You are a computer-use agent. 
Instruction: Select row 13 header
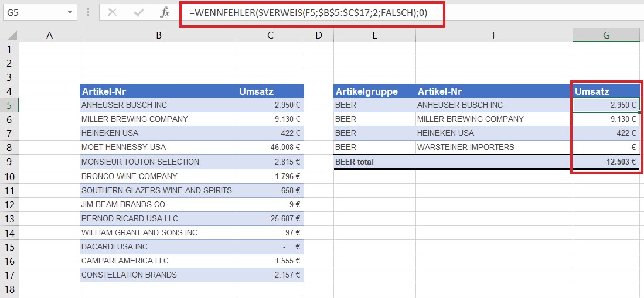coord(10,219)
